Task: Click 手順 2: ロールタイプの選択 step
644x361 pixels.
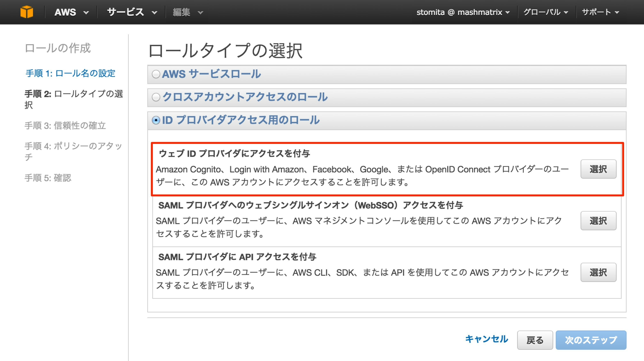Action: point(74,99)
